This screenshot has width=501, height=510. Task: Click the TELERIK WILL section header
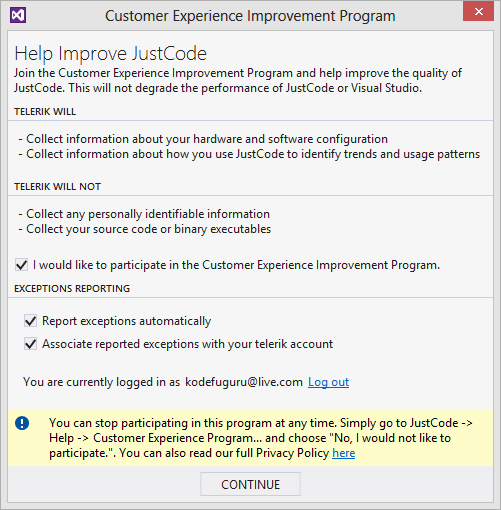point(45,112)
